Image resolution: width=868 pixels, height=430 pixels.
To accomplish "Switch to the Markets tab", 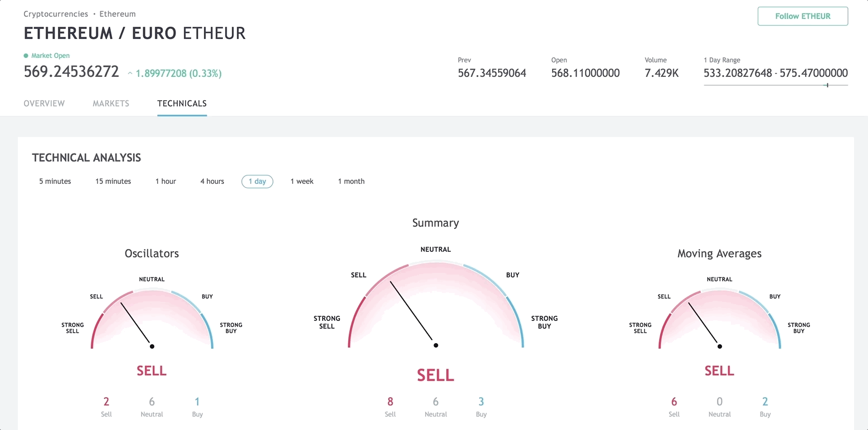I will click(x=111, y=104).
